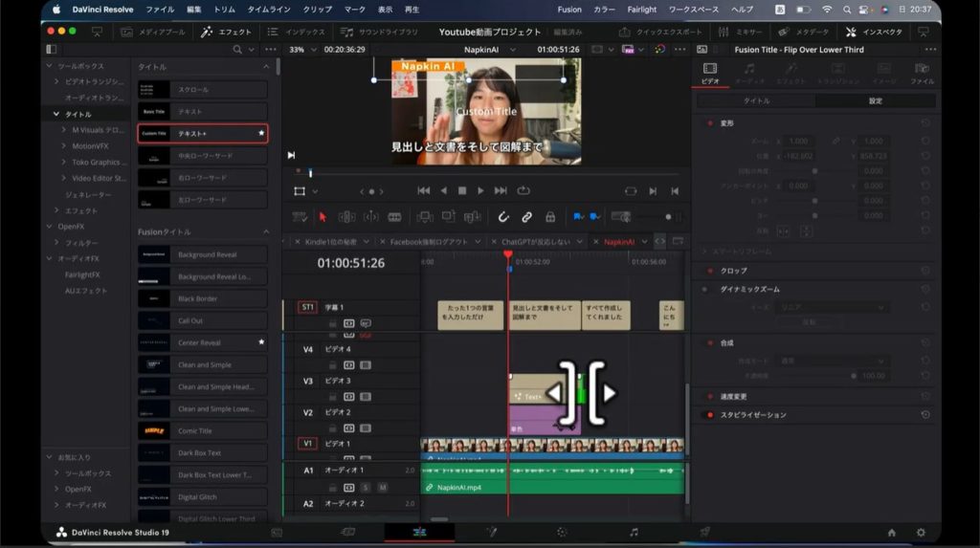Image resolution: width=980 pixels, height=548 pixels.
Task: Expand the Fusionタイトル section chevron
Action: click(x=266, y=232)
